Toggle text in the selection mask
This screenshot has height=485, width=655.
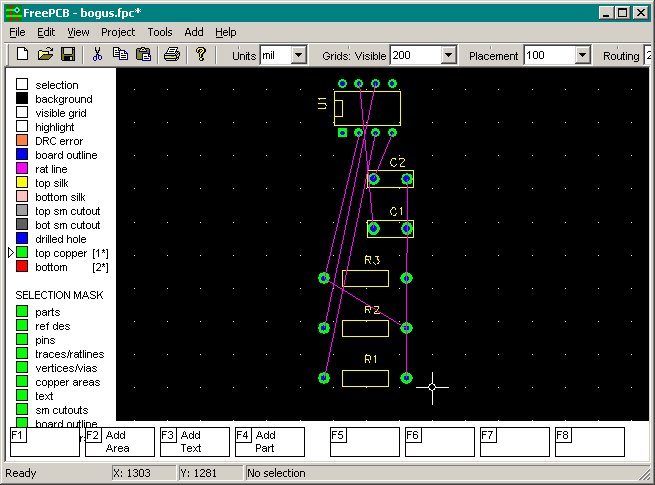tap(22, 396)
